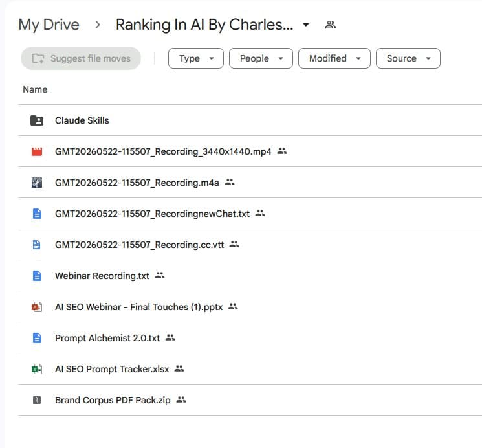Click the PowerPoint icon for AI SEO Webinar pptx

tap(37, 307)
